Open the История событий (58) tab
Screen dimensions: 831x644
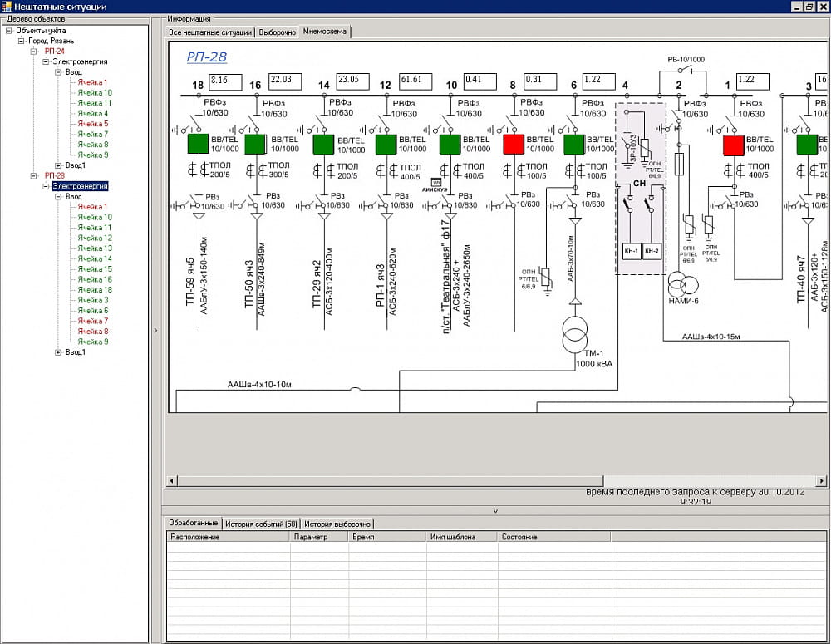tap(261, 524)
